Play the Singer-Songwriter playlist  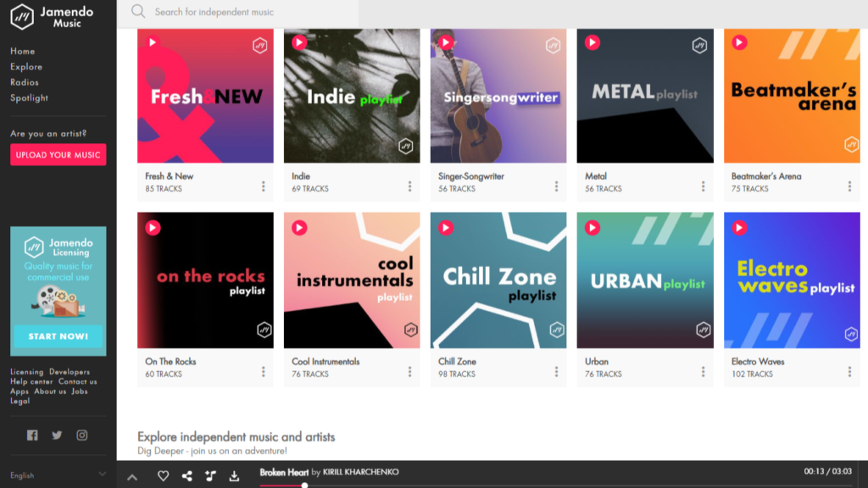(x=446, y=42)
